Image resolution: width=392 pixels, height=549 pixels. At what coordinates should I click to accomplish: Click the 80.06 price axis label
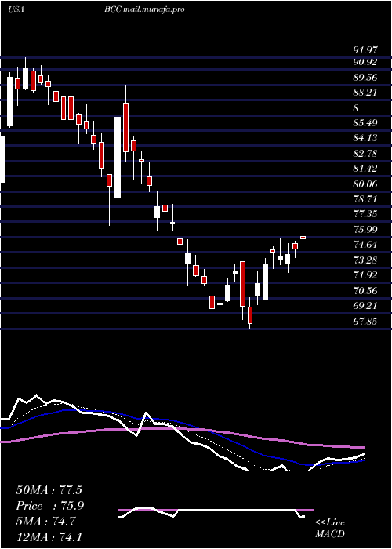365,184
